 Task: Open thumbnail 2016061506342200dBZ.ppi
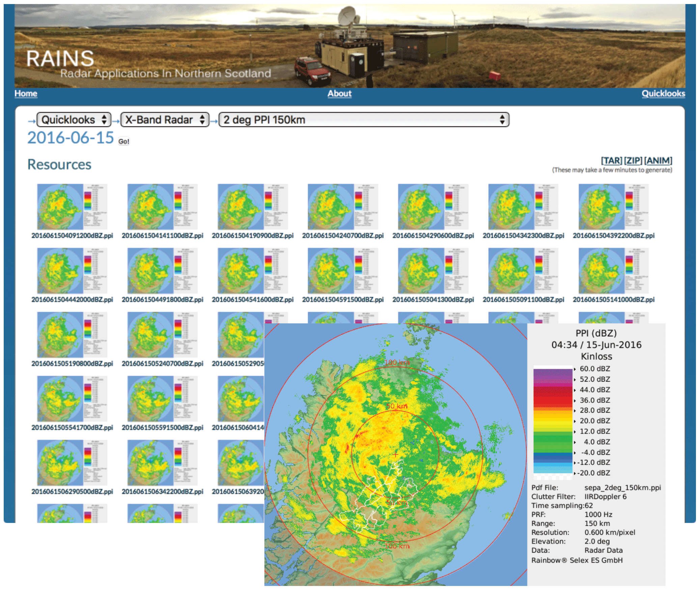tap(162, 463)
